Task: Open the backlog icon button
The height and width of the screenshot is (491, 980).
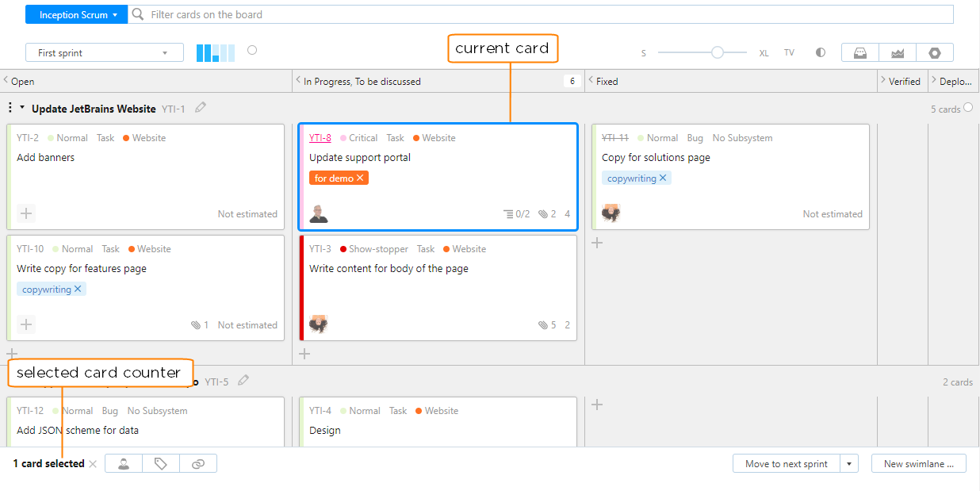Action: click(x=859, y=53)
